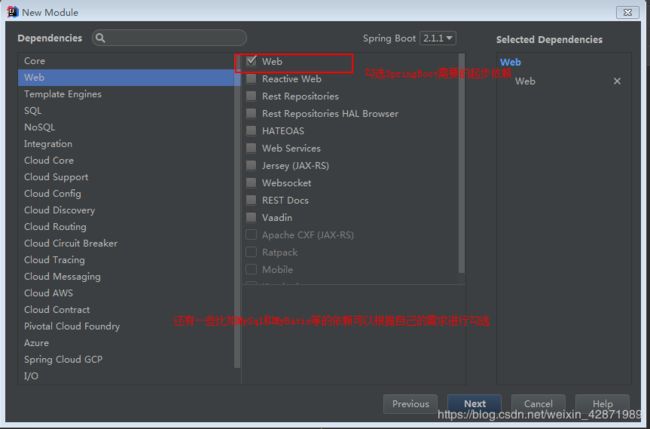Select the Azure category
Screen dimensions: 650x429
tap(126, 343)
